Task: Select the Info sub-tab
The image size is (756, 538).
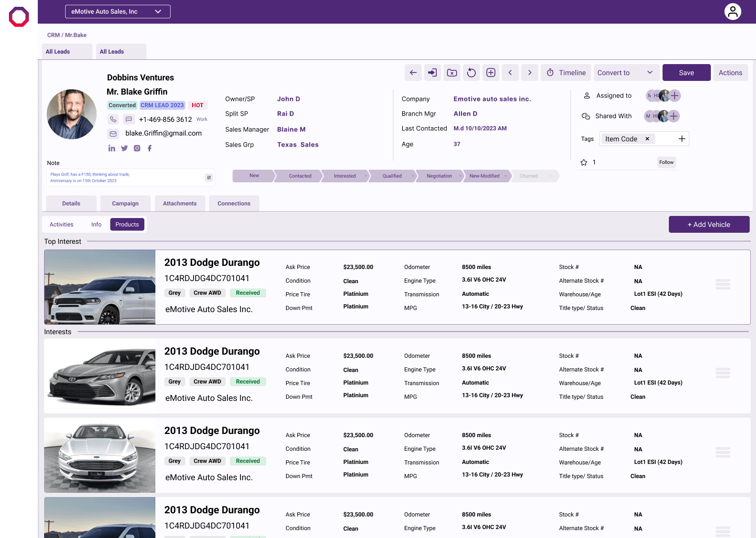Action: (96, 224)
